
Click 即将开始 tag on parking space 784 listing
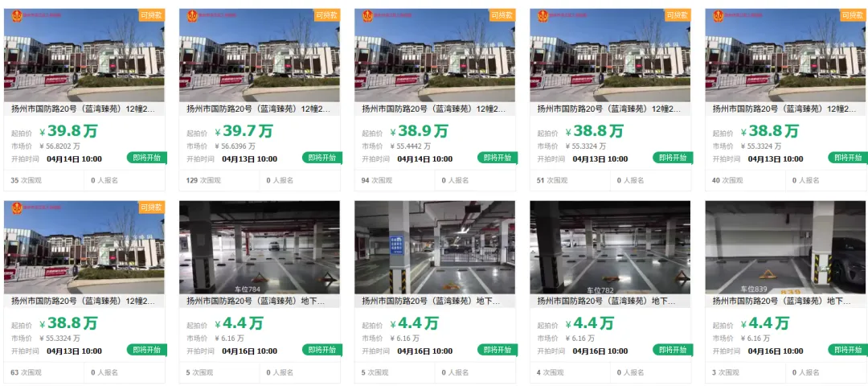(322, 350)
